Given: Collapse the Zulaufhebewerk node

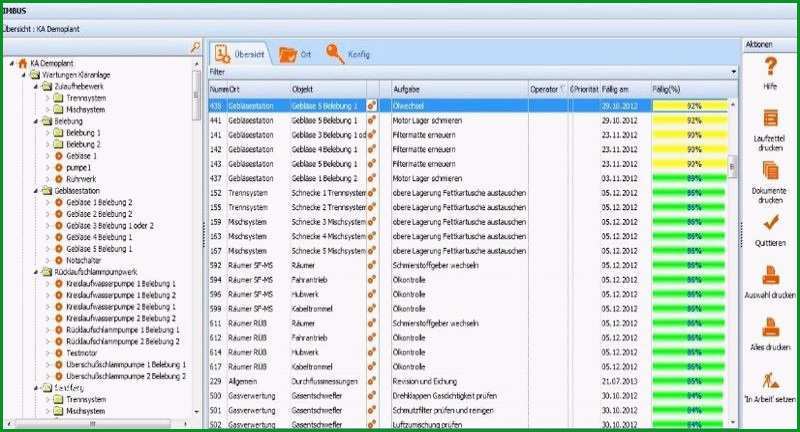Looking at the screenshot, I should point(36,87).
